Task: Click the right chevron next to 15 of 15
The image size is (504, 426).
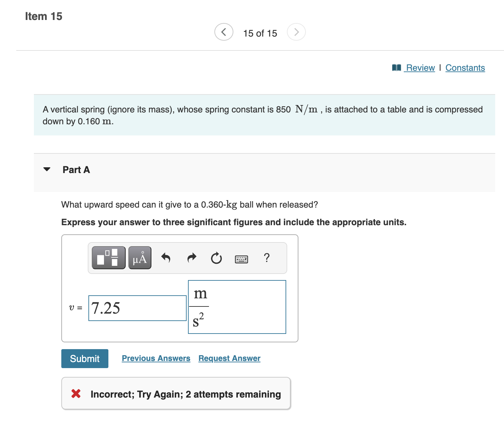Action: pos(296,32)
